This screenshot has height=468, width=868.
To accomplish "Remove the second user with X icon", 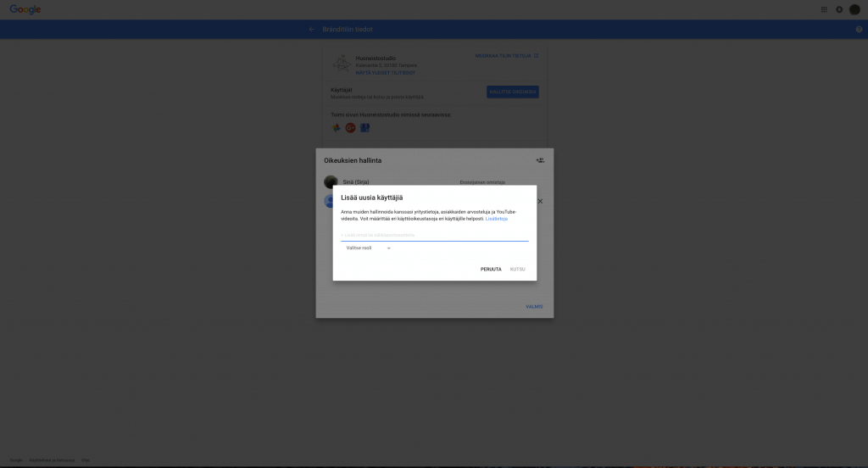I will [540, 202].
